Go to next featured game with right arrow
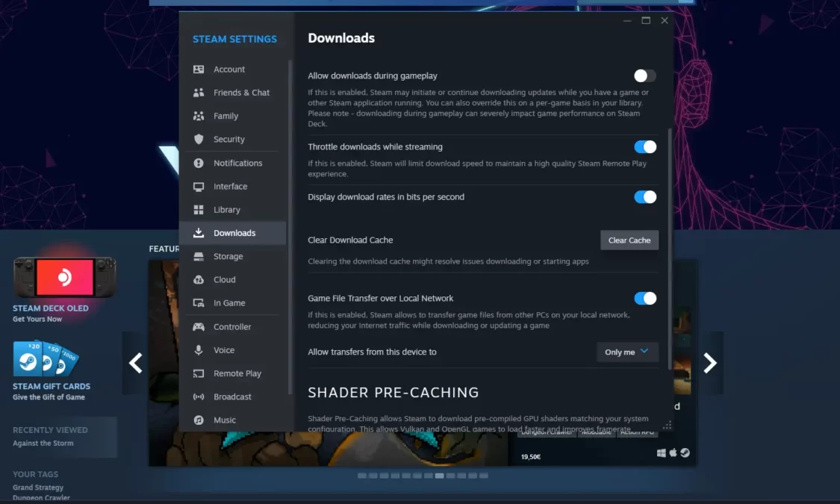The image size is (840, 504). point(710,363)
